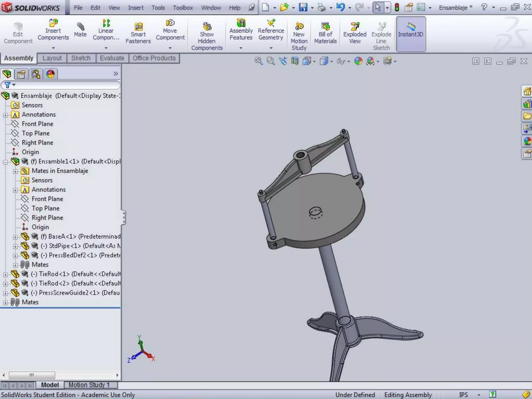Click the Exploded View tool
The image size is (532, 399).
[x=355, y=33]
